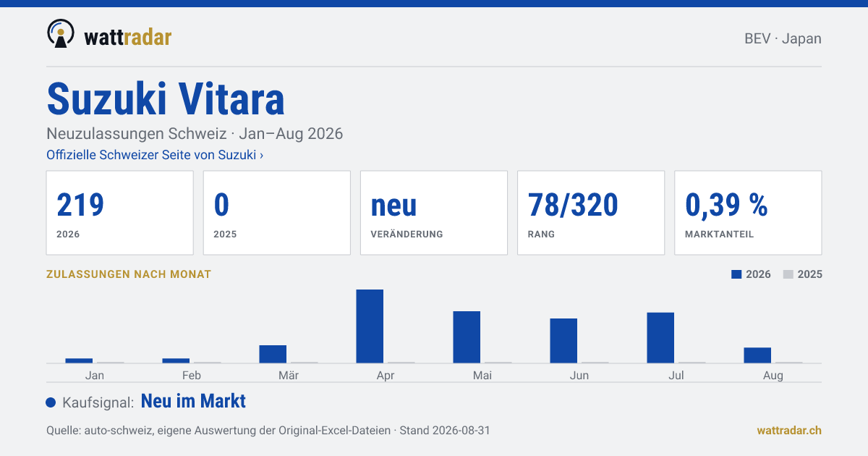This screenshot has height=456, width=868.
Task: Visit wattradar.ch link in footer
Action: [789, 430]
